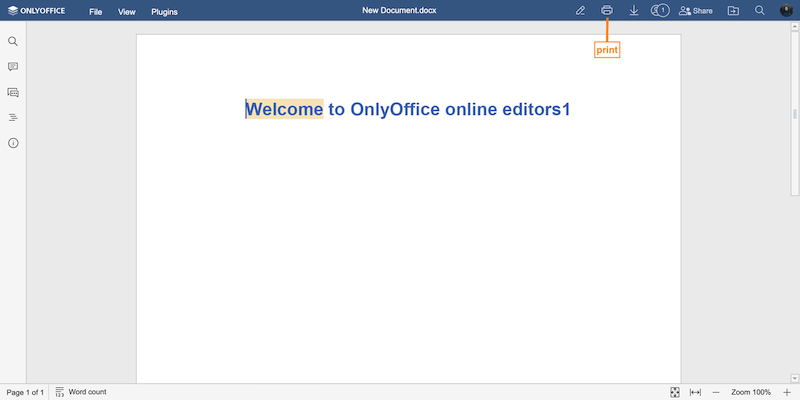Expand the Zoom 100% level options
The image size is (800, 400).
[751, 392]
